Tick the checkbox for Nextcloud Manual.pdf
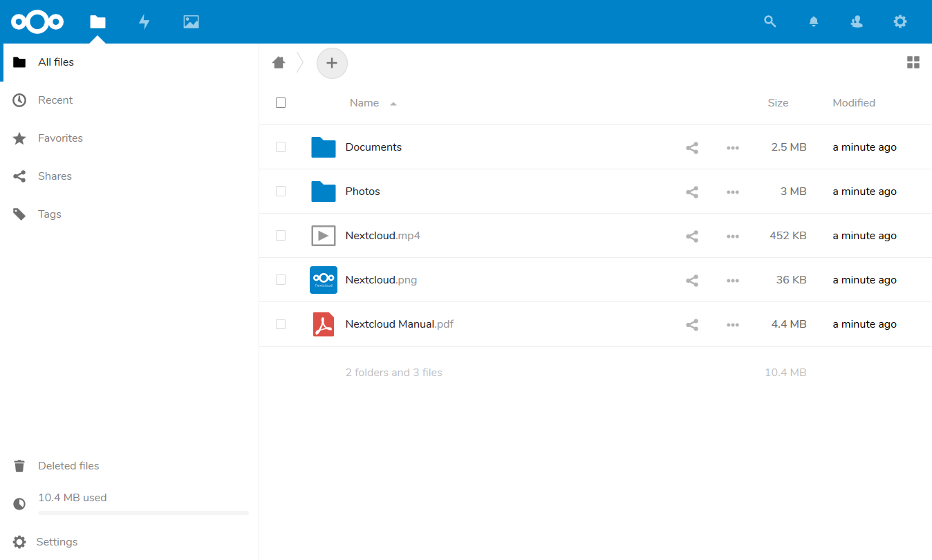Image resolution: width=932 pixels, height=560 pixels. pos(281,324)
